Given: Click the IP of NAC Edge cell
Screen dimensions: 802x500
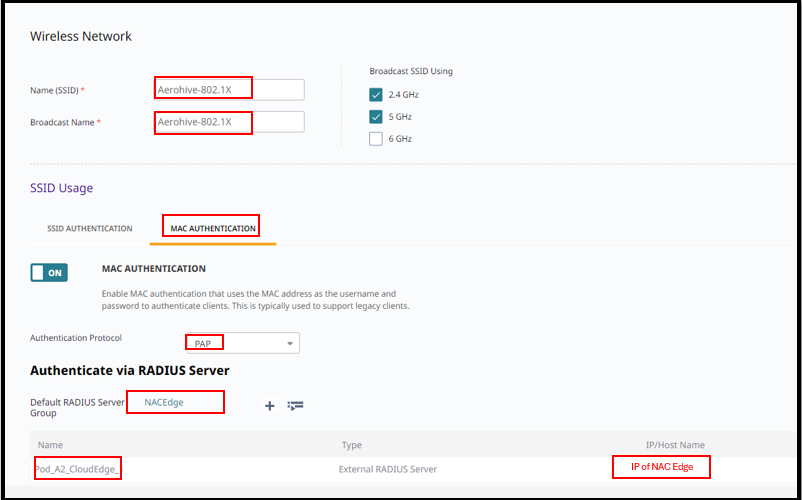Looking at the screenshot, I should (x=662, y=467).
